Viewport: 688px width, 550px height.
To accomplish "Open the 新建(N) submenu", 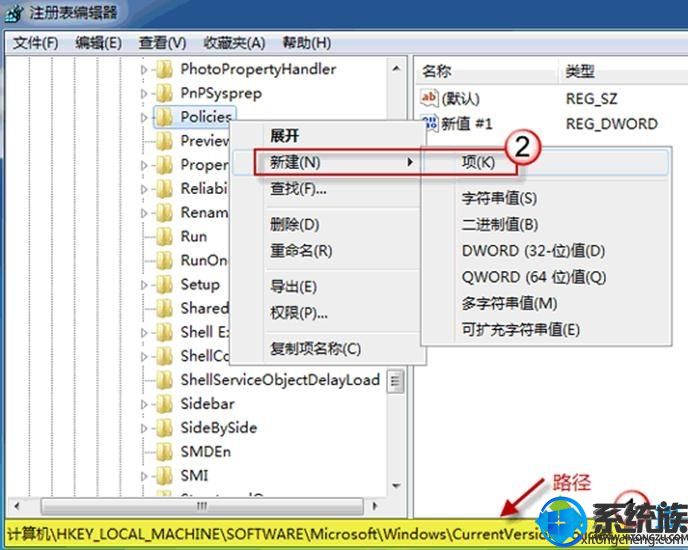I will tap(327, 162).
